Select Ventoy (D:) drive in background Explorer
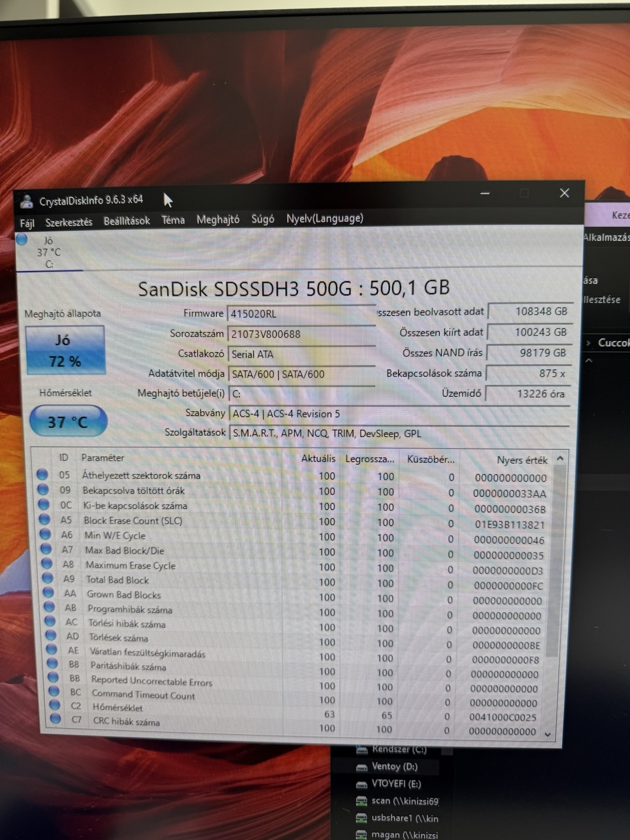The width and height of the screenshot is (630, 840). pos(387,766)
